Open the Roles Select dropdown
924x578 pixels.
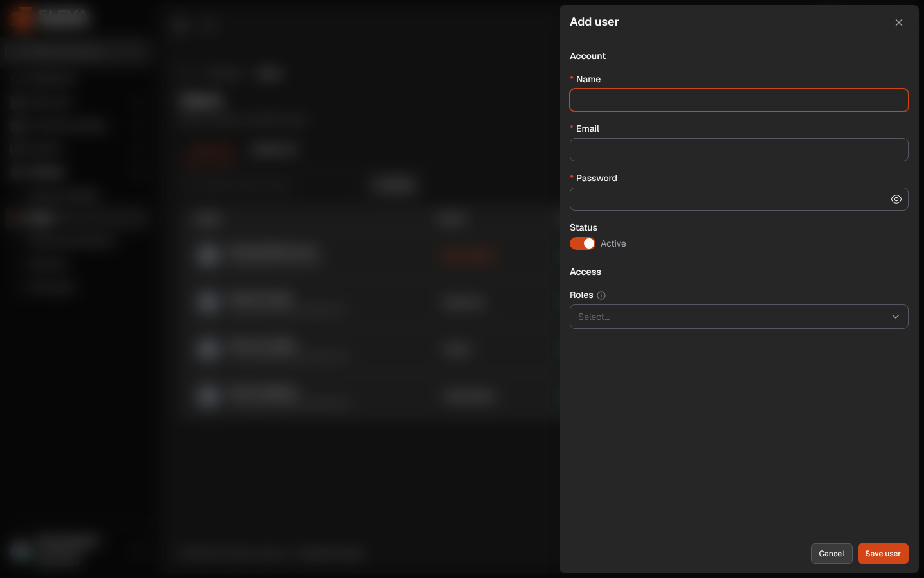(x=739, y=317)
